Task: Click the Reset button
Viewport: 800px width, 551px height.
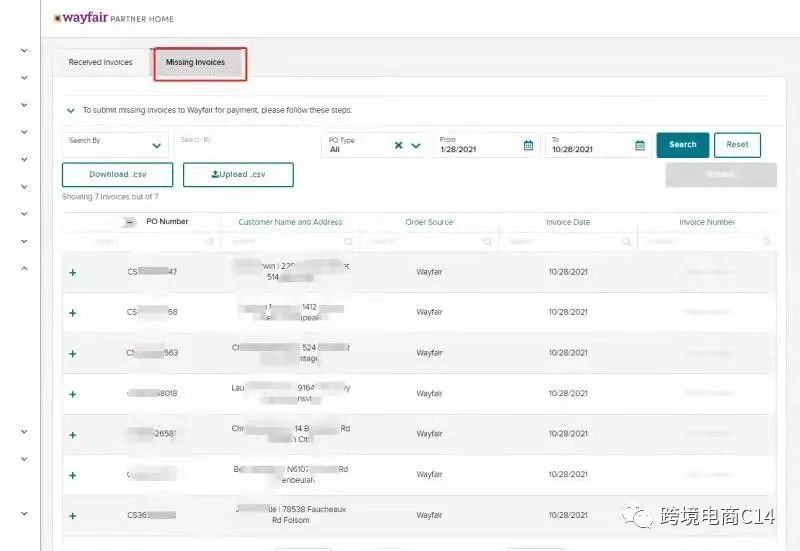Action: coord(737,145)
